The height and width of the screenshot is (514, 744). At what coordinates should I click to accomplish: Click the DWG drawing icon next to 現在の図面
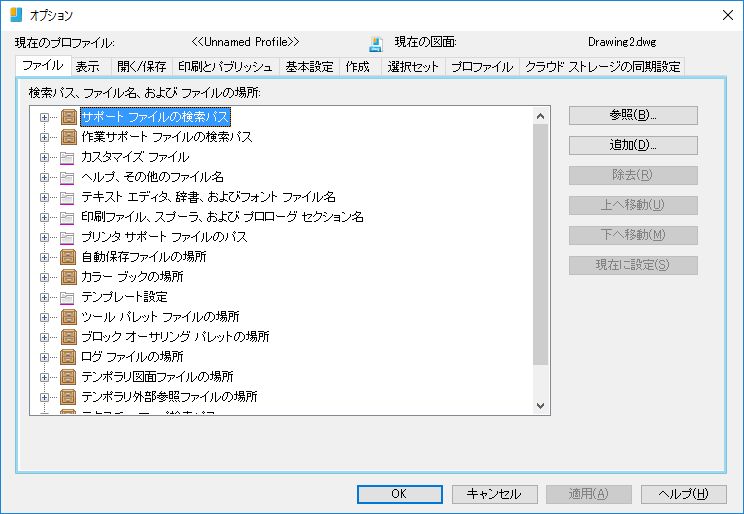click(x=376, y=44)
